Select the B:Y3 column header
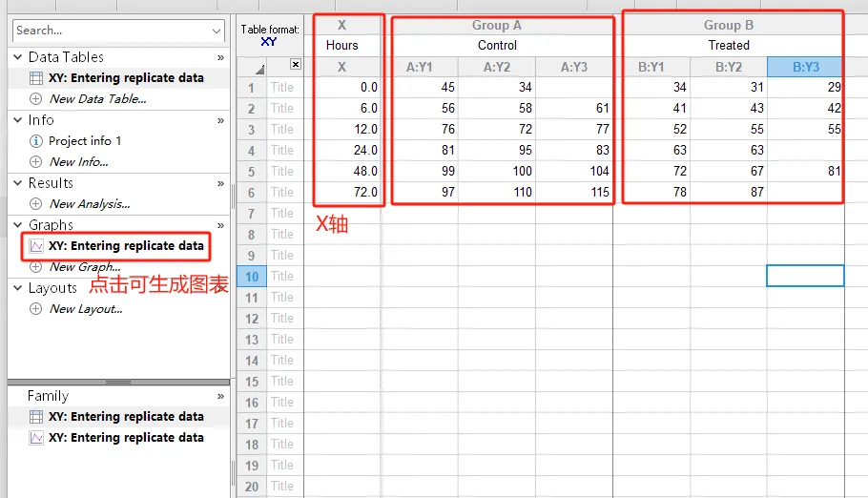 coord(805,67)
